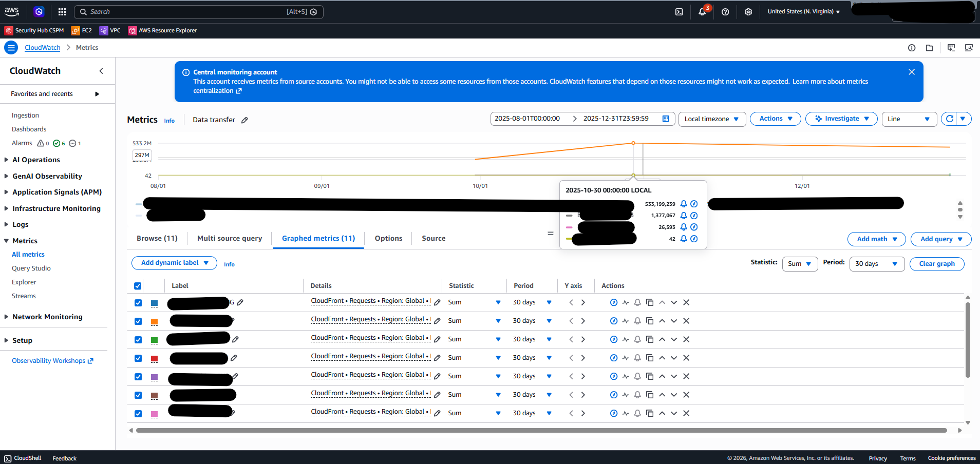Uncheck the blue swatch metric row checkbox
Screen dimensions: 980x464
point(138,303)
